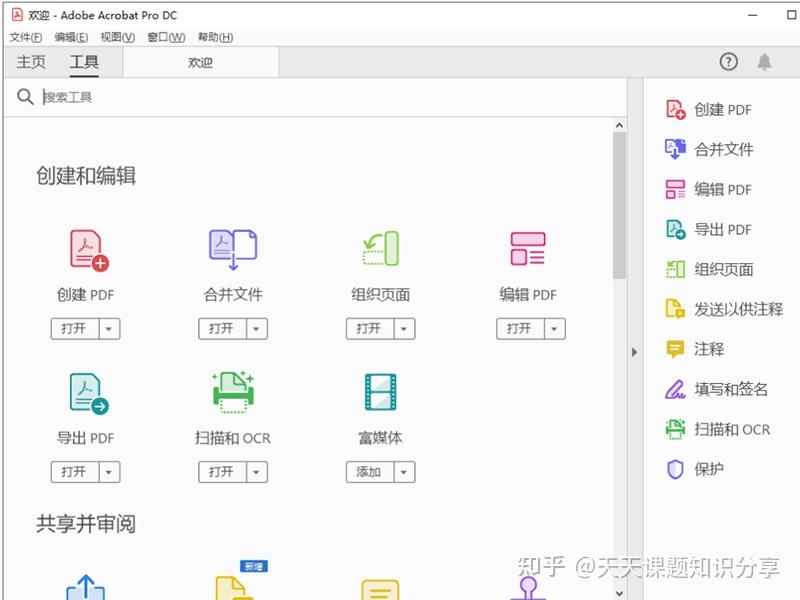This screenshot has width=800, height=600.
Task: Click the 保护 label in sidebar
Action: [709, 469]
